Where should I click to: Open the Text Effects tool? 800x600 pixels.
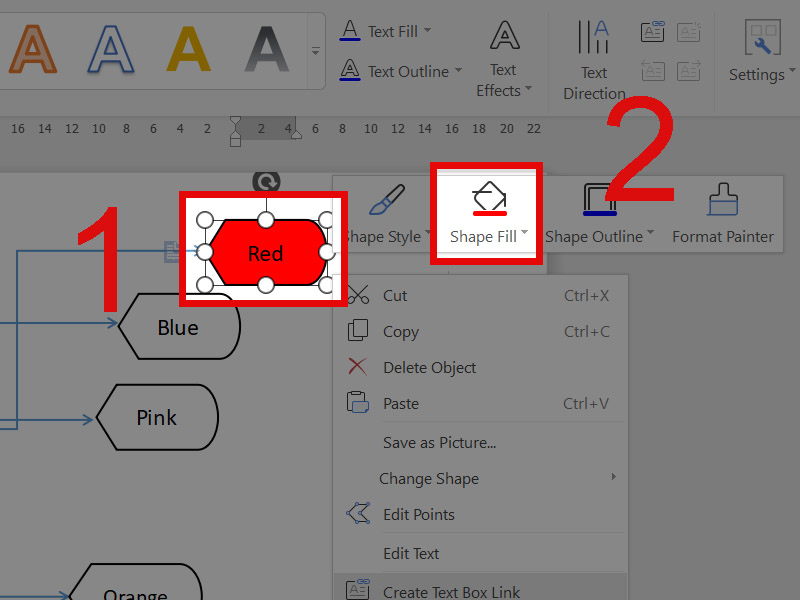click(x=504, y=60)
